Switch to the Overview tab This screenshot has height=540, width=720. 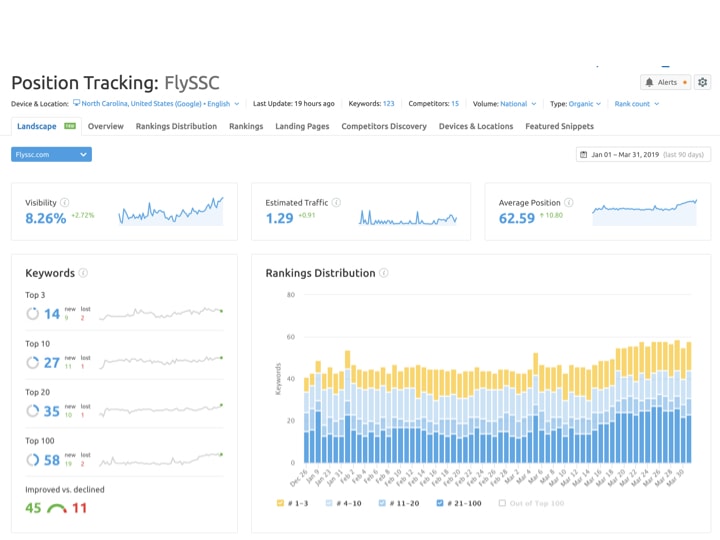tap(106, 126)
